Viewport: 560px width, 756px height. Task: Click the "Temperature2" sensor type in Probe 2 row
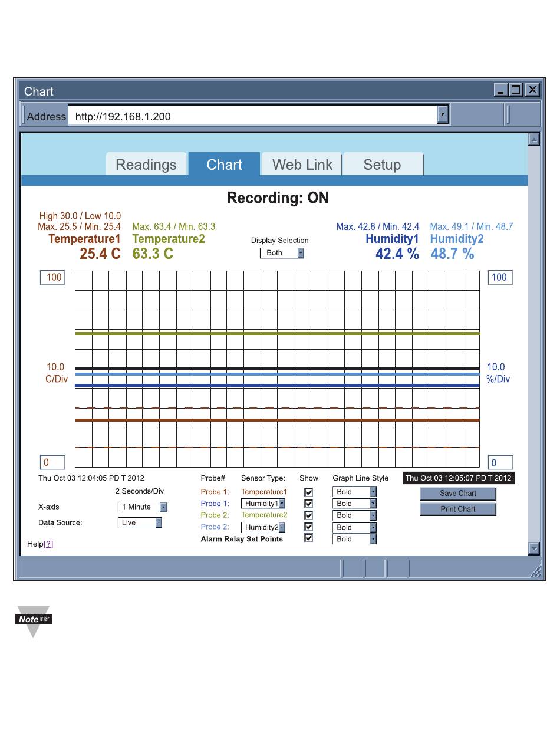click(264, 515)
